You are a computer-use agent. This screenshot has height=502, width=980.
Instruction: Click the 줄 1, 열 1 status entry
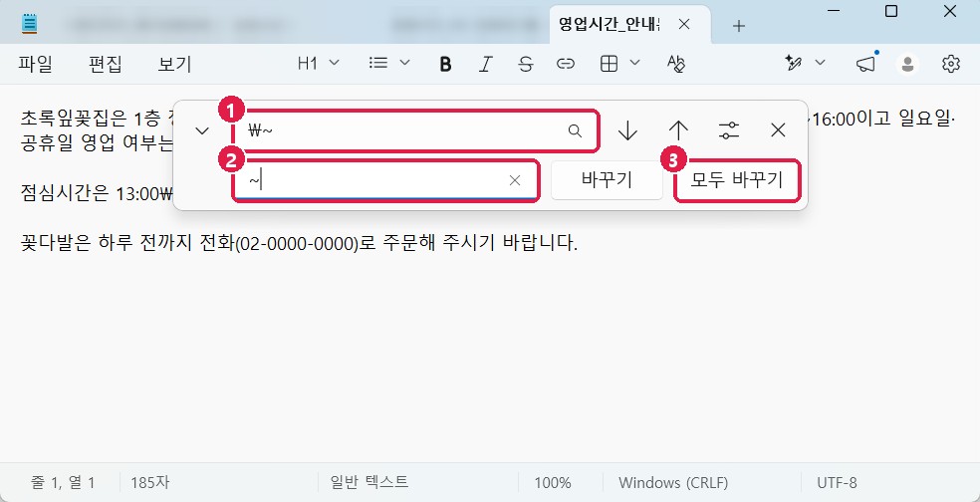(63, 483)
